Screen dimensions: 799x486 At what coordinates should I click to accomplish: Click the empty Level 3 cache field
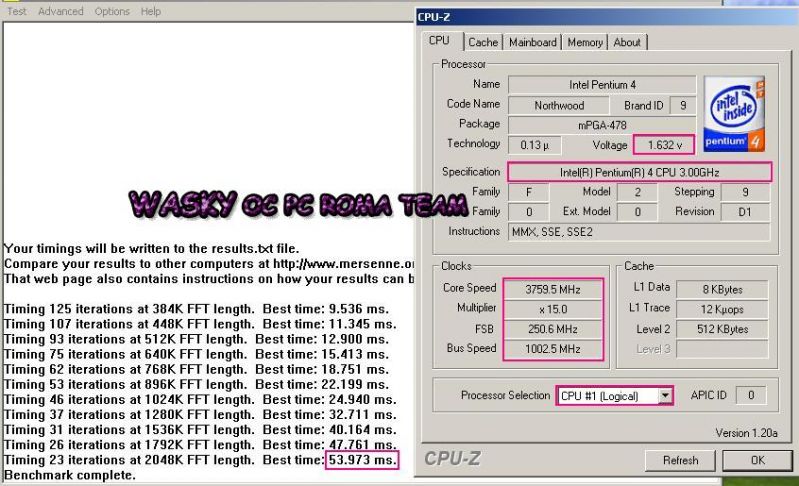tap(722, 349)
